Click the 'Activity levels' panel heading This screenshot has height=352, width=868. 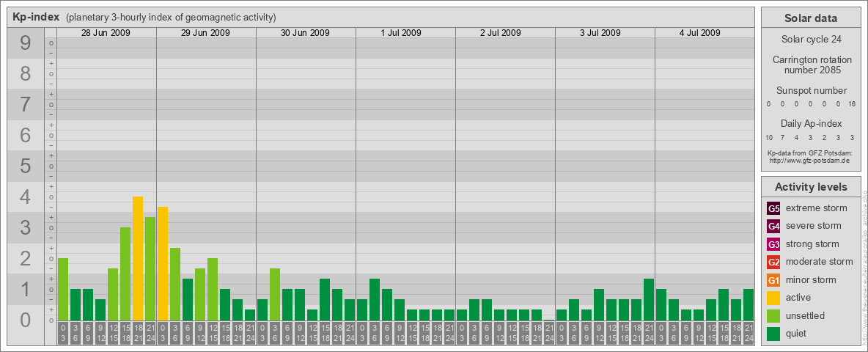click(x=811, y=187)
